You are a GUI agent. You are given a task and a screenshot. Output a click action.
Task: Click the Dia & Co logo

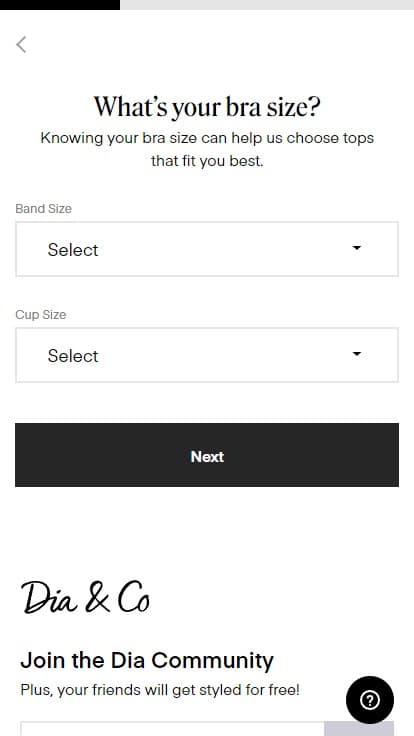(x=85, y=598)
